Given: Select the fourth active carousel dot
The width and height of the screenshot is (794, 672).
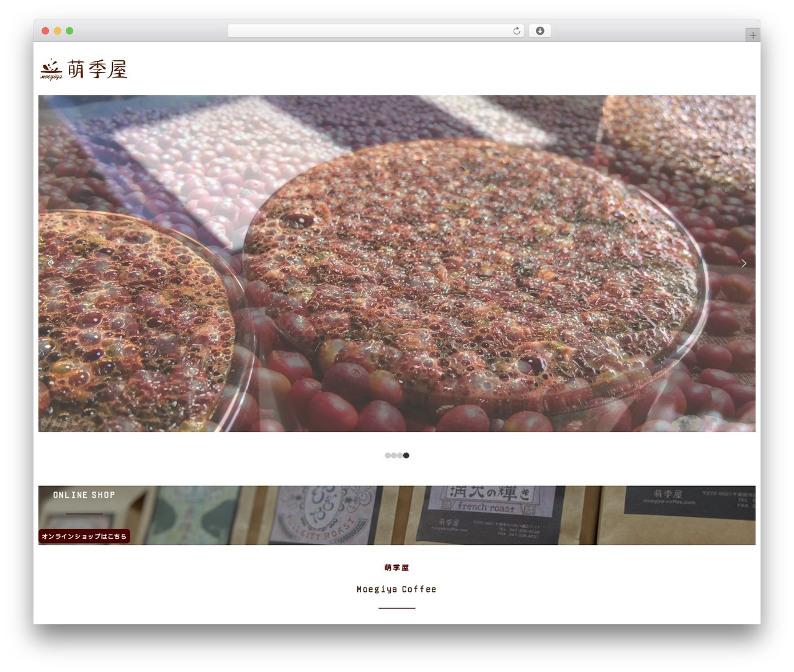Looking at the screenshot, I should coord(406,456).
